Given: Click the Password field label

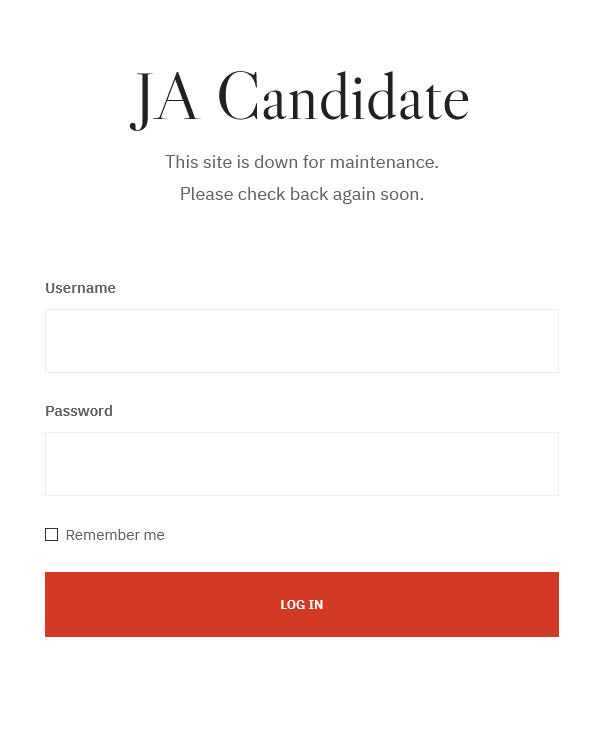Looking at the screenshot, I should [x=79, y=411].
